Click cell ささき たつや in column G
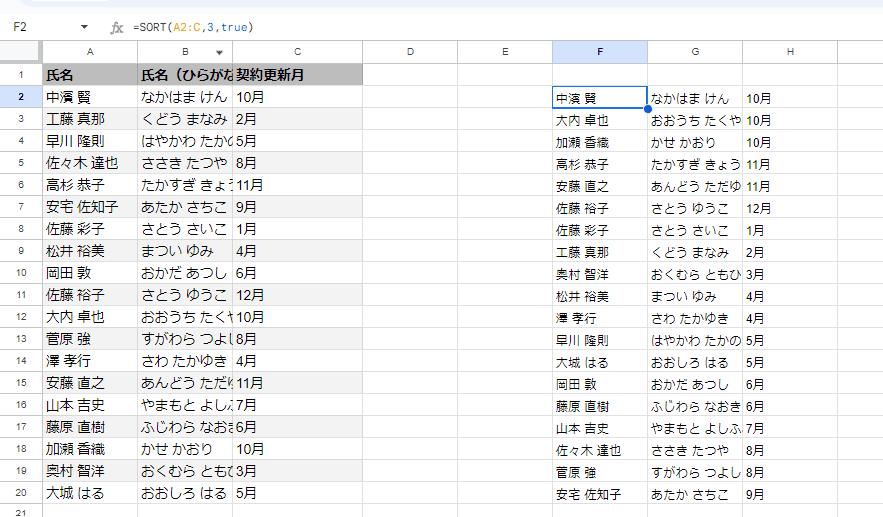 695,450
